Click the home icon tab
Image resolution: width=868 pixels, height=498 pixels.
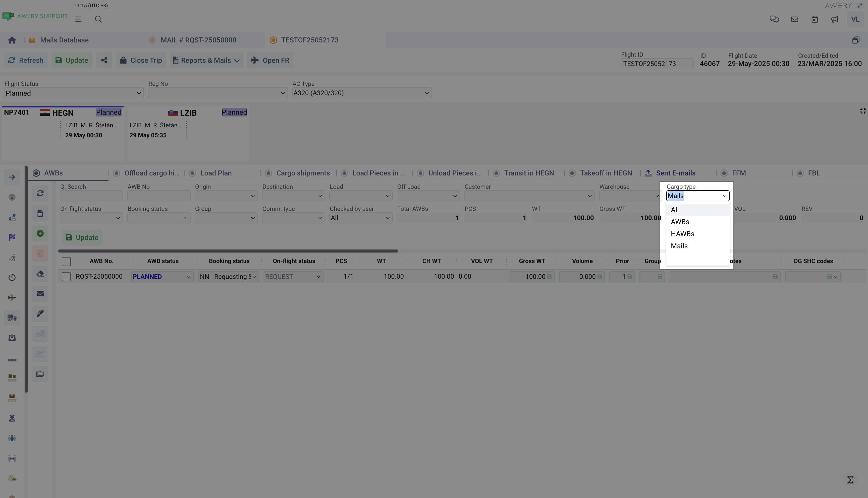pos(12,40)
